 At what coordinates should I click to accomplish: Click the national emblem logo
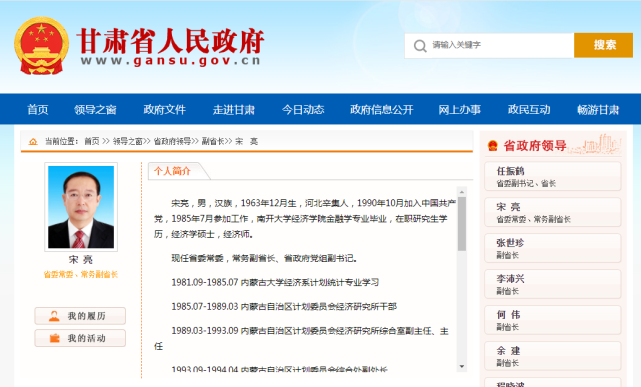[x=41, y=45]
